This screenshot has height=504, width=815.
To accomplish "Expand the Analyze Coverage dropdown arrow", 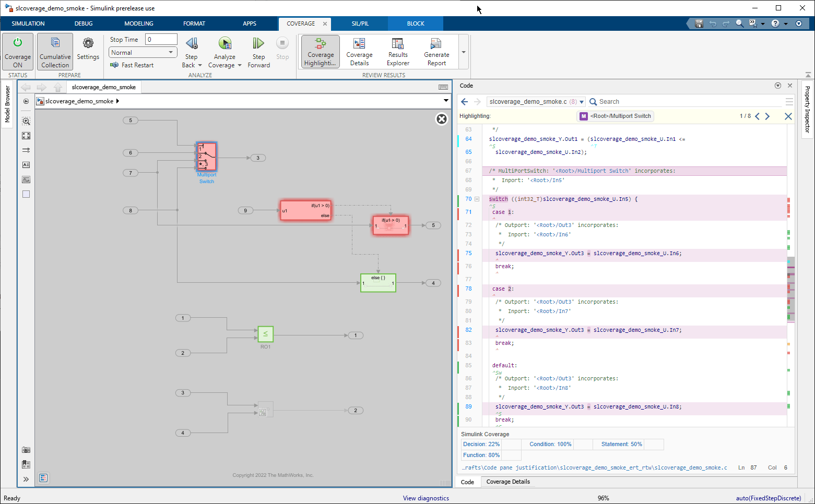I will (x=240, y=65).
